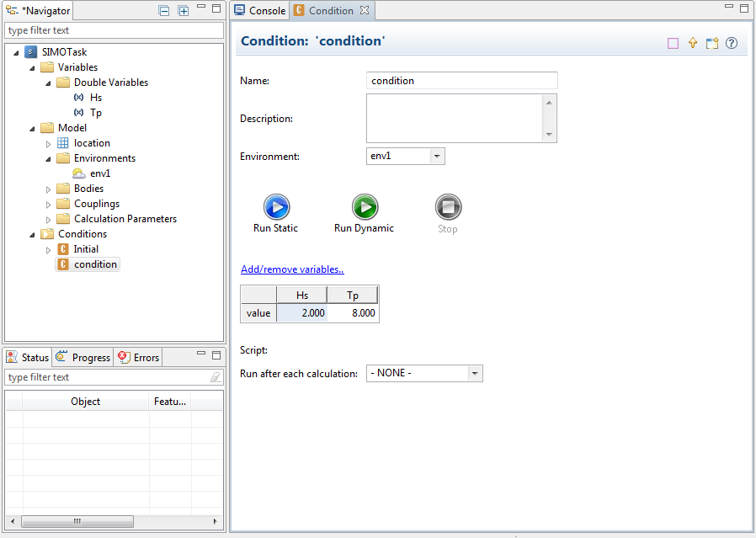This screenshot has width=756, height=538.
Task: Open the help question mark icon
Action: (732, 43)
